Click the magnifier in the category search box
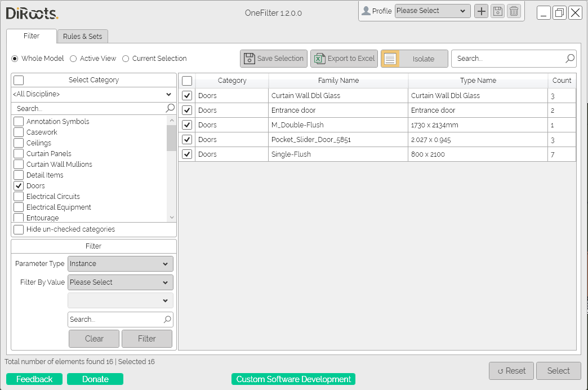This screenshot has height=390, width=588. pos(170,108)
